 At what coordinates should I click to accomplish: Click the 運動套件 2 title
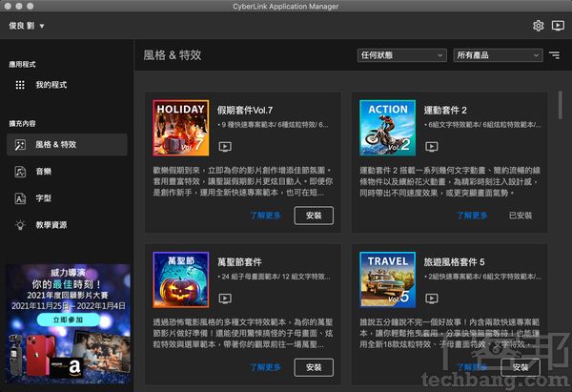[445, 111]
